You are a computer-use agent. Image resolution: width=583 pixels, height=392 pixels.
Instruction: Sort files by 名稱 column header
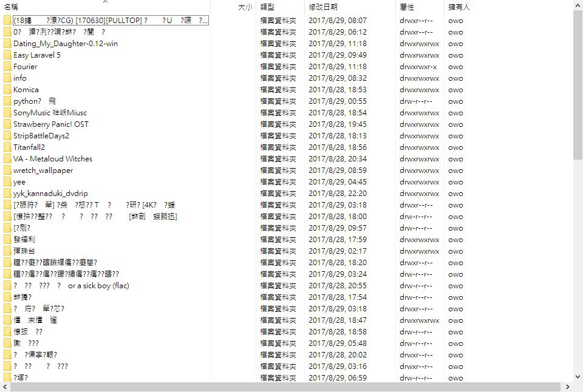coord(11,7)
